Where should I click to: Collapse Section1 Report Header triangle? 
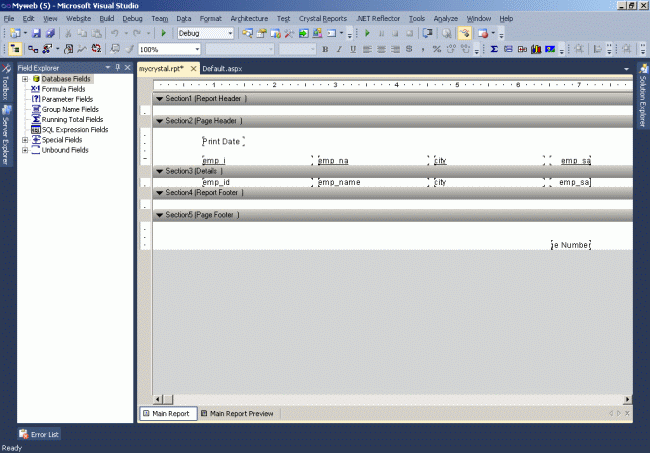point(159,99)
